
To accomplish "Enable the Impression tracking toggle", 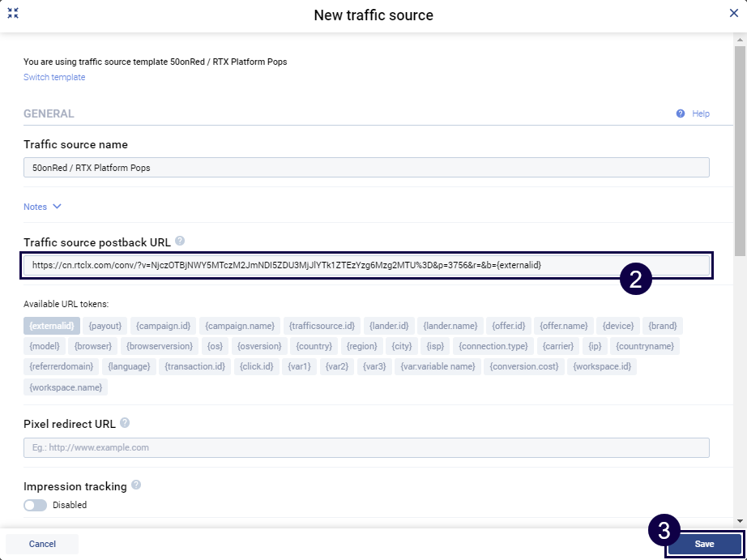I will (x=36, y=505).
